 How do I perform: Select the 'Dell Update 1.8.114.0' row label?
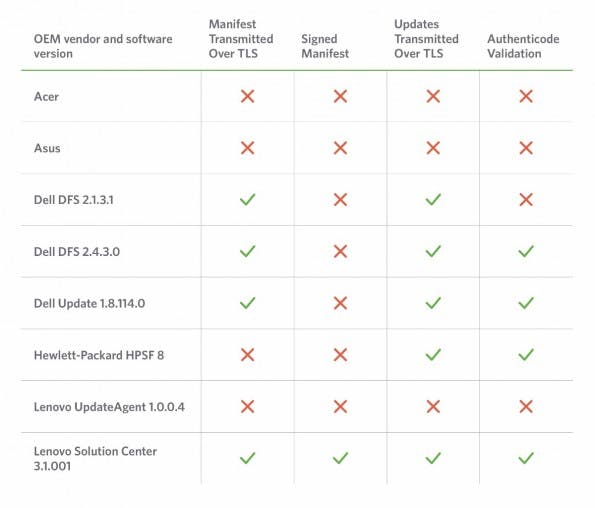click(x=89, y=304)
